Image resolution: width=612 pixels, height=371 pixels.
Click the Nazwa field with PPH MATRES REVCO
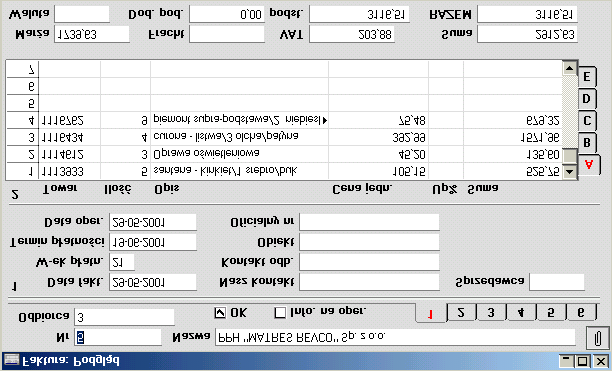395,337
